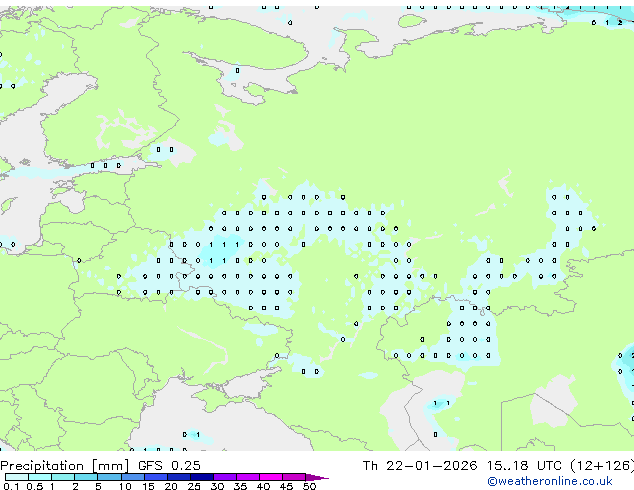The image size is (634, 490).
Task: Click the '10' legend scale label
Action: tap(125, 486)
